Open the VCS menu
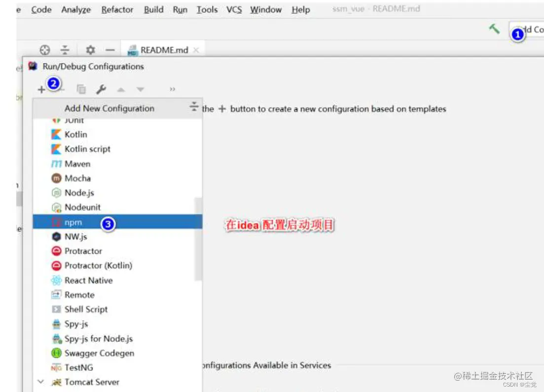This screenshot has width=544, height=392. [234, 10]
